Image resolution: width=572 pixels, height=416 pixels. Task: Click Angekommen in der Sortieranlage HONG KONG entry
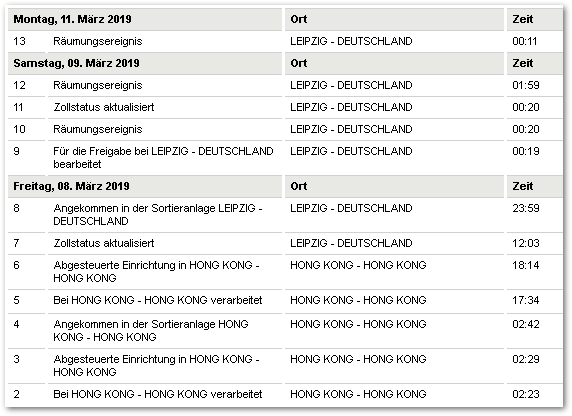(x=151, y=331)
